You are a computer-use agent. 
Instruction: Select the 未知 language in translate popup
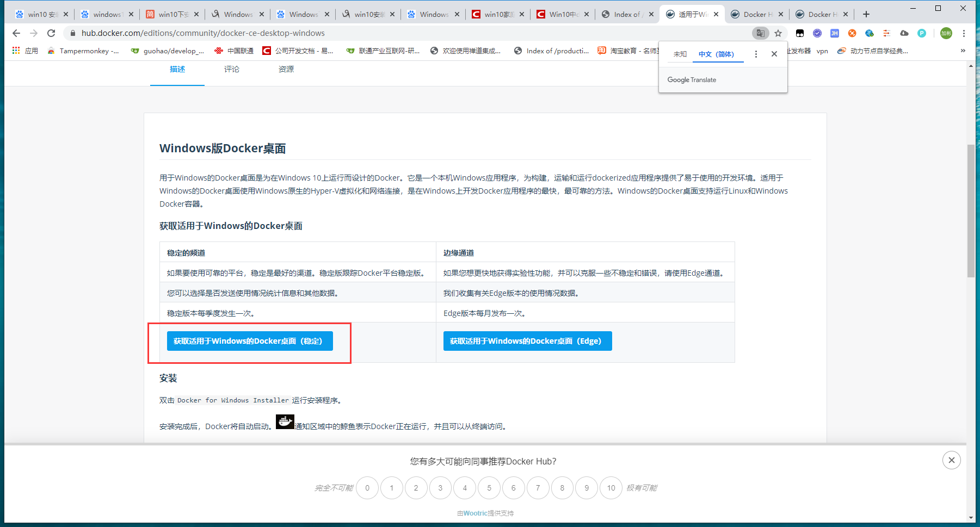[680, 54]
